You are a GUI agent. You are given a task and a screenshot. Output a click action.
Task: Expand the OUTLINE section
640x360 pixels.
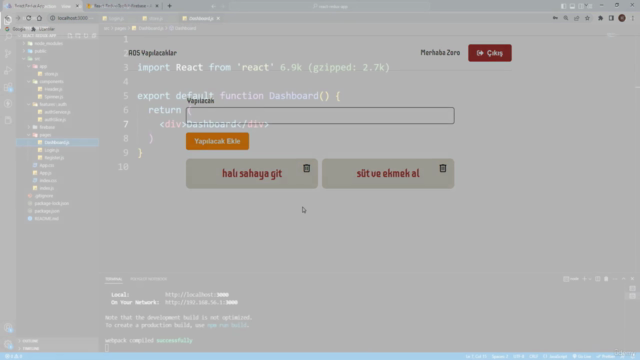pyautogui.click(x=30, y=341)
